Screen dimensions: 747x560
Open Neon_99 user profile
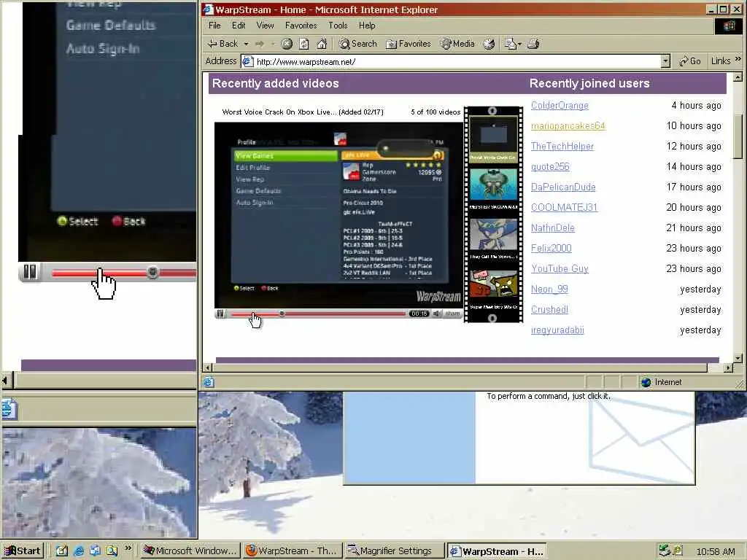[549, 289]
